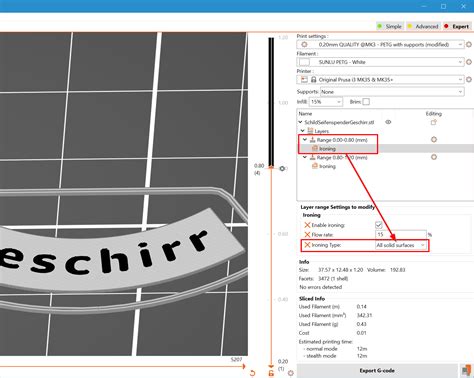Open filament settings gear beside SUNLU PETG

(469, 62)
